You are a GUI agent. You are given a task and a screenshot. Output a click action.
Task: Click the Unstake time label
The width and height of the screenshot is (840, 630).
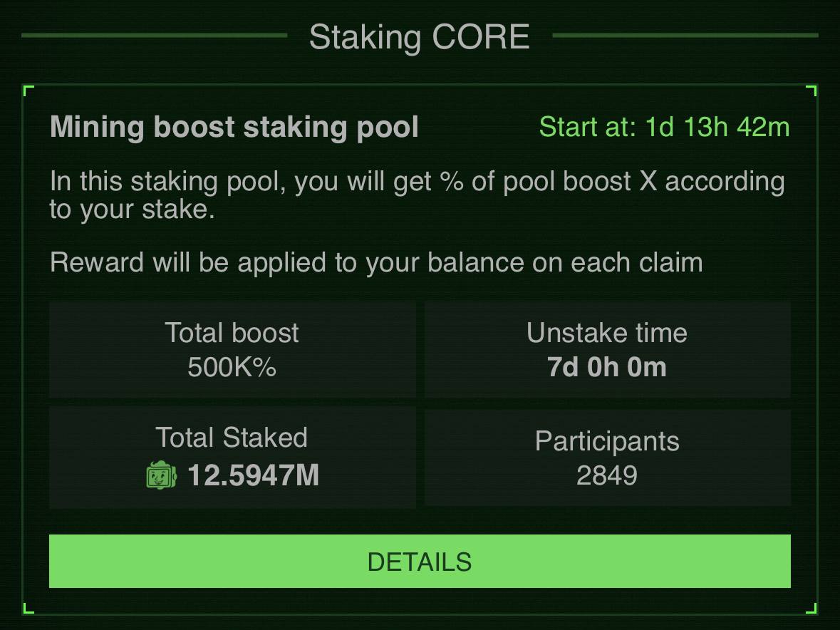(x=607, y=333)
